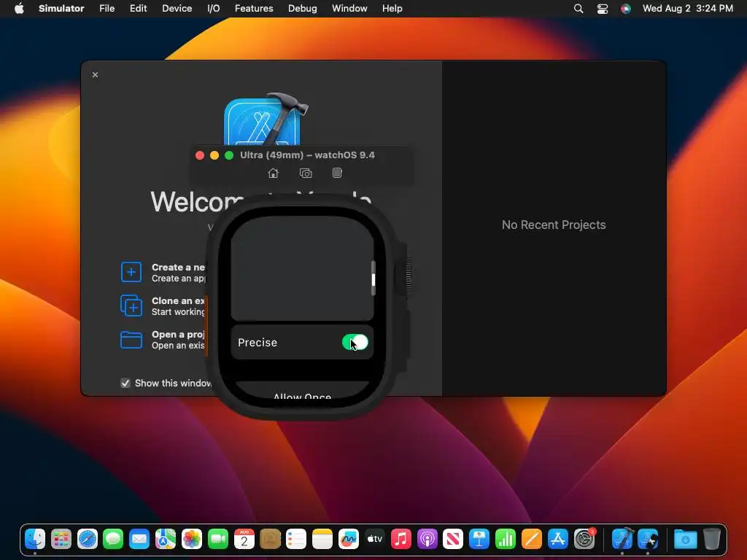Launch Numbers from the Dock
Viewport: 747px width, 560px height.
click(x=505, y=539)
